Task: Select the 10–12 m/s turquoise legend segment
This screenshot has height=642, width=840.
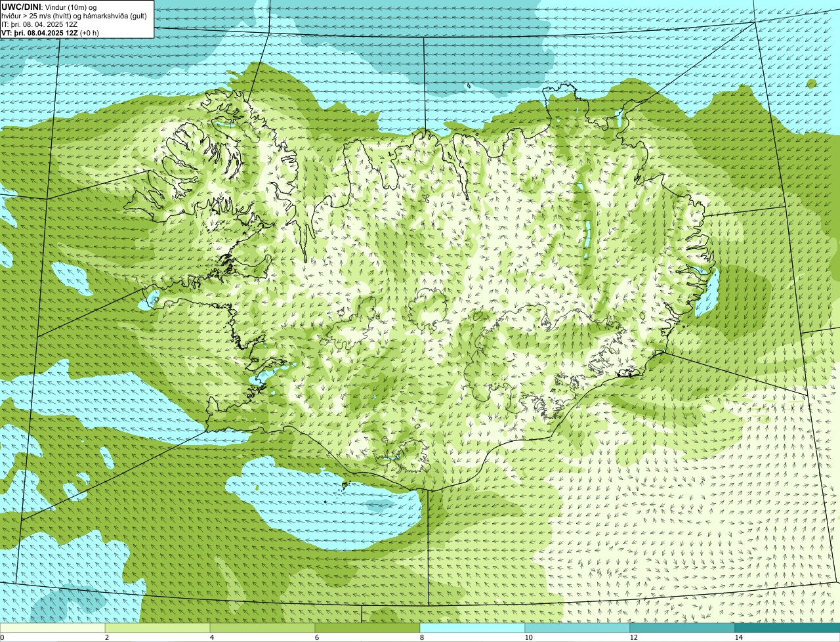Action: [x=577, y=628]
